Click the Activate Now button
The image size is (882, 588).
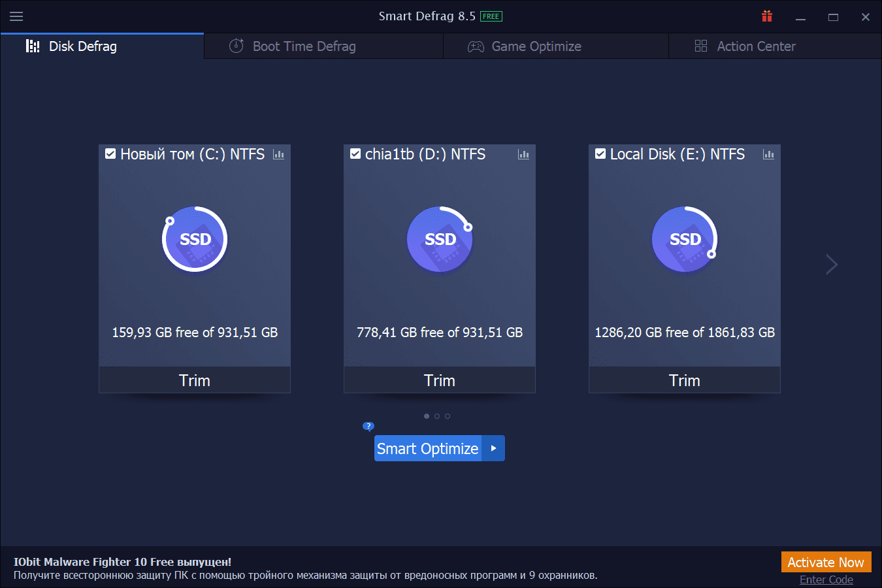tap(826, 563)
